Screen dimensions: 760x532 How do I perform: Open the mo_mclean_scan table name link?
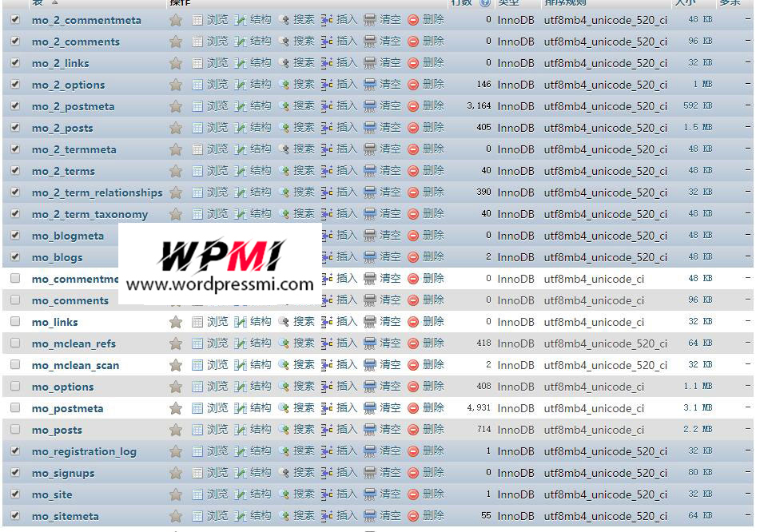75,365
